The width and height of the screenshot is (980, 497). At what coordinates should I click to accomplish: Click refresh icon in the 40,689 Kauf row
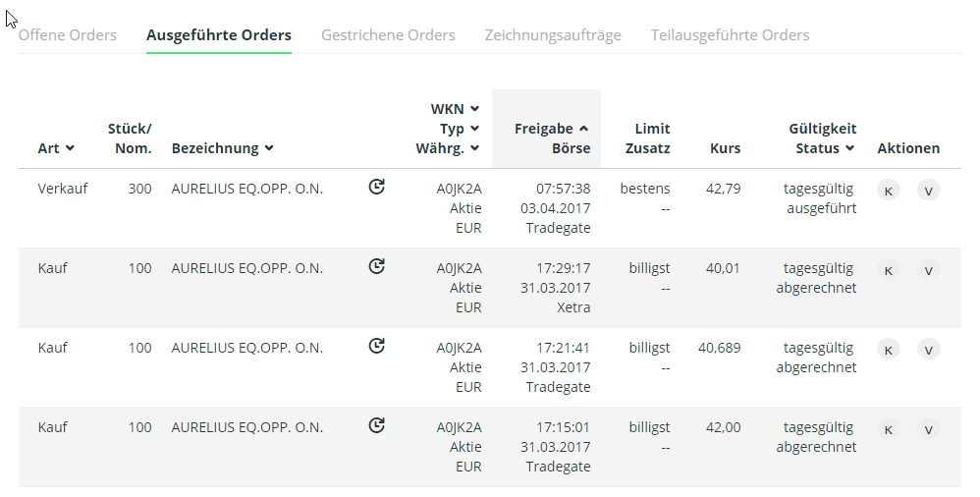(x=376, y=346)
